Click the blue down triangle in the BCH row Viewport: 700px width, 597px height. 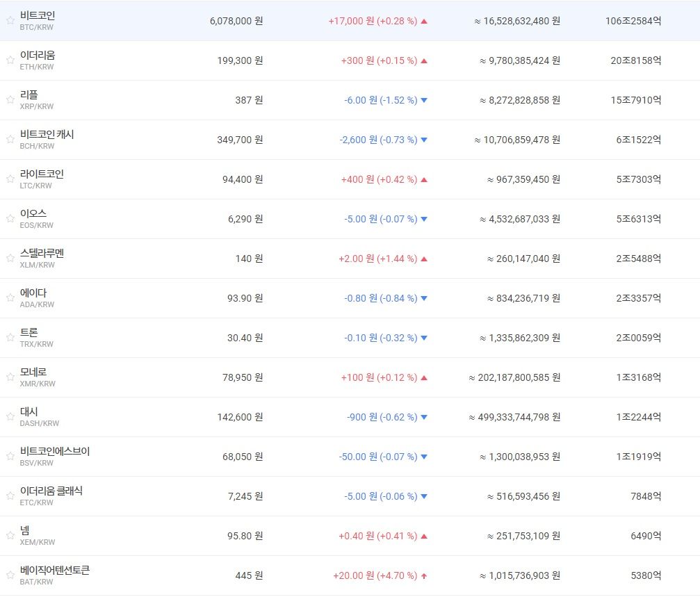click(x=424, y=140)
